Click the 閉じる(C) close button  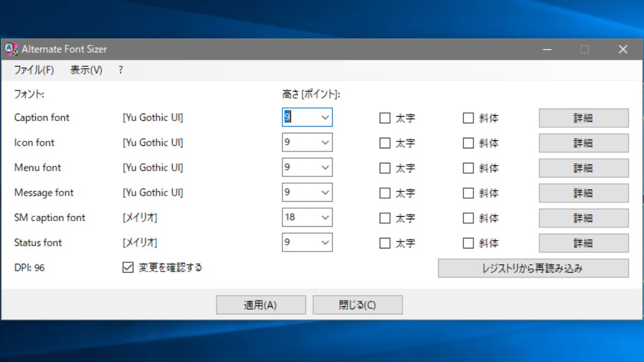click(358, 305)
